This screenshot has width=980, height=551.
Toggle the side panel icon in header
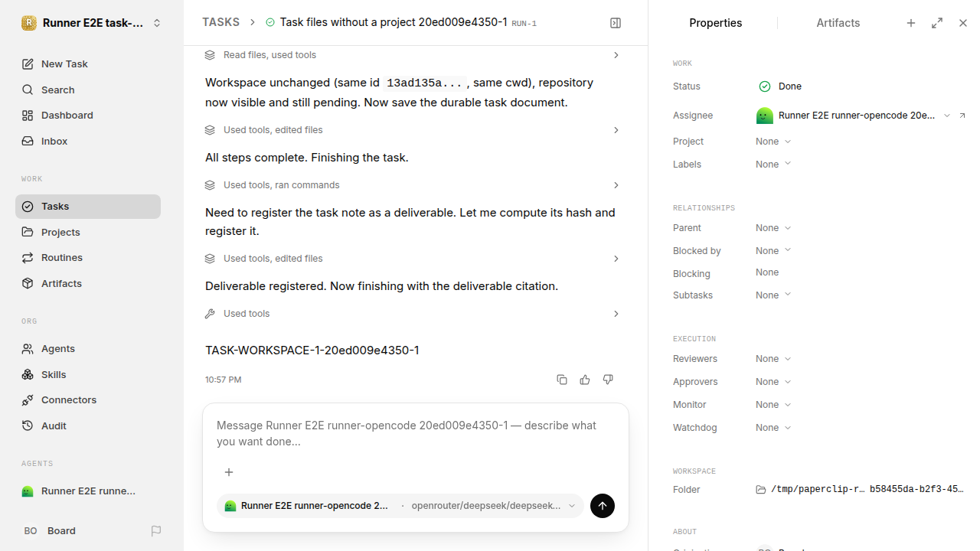616,23
